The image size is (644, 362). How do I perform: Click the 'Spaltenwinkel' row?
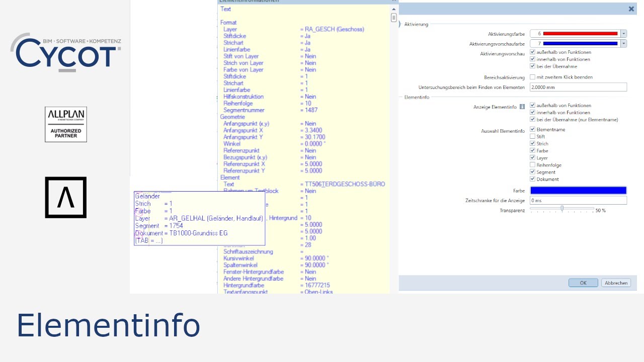pyautogui.click(x=276, y=265)
